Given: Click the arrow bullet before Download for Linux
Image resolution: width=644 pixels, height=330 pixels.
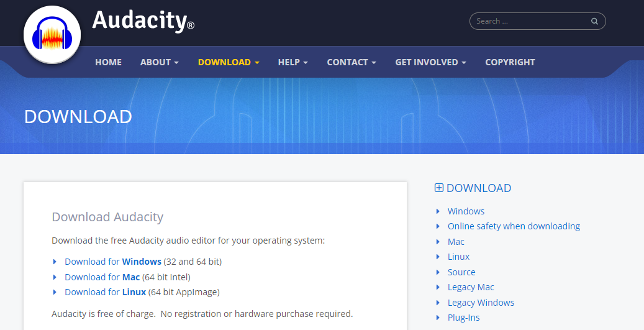Looking at the screenshot, I should click(55, 292).
